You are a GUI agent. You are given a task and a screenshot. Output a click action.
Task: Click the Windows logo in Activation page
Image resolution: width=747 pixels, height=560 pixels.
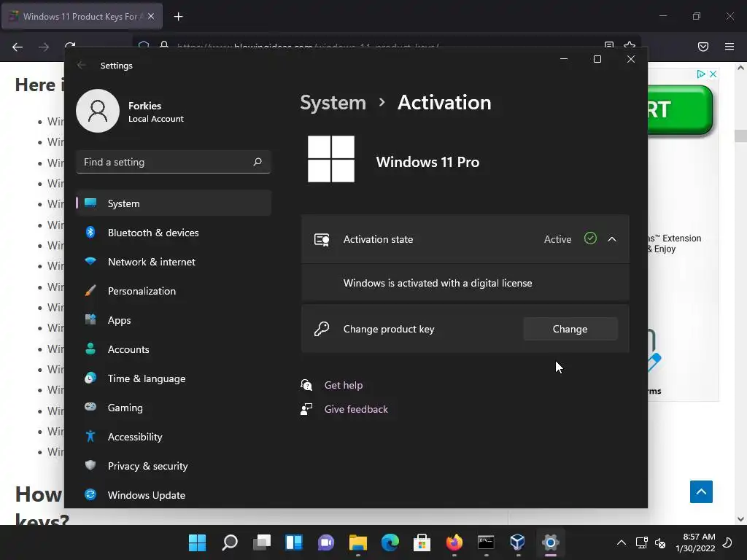(331, 159)
